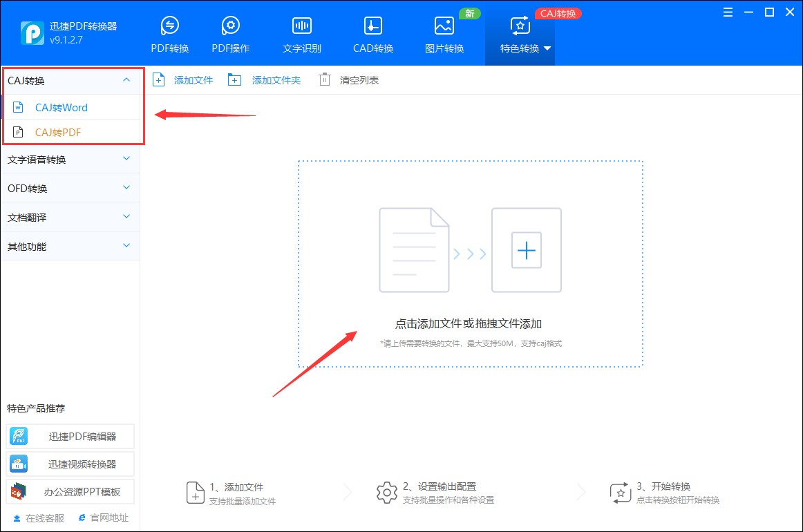Click the 清空列表 trash can icon

point(325,80)
